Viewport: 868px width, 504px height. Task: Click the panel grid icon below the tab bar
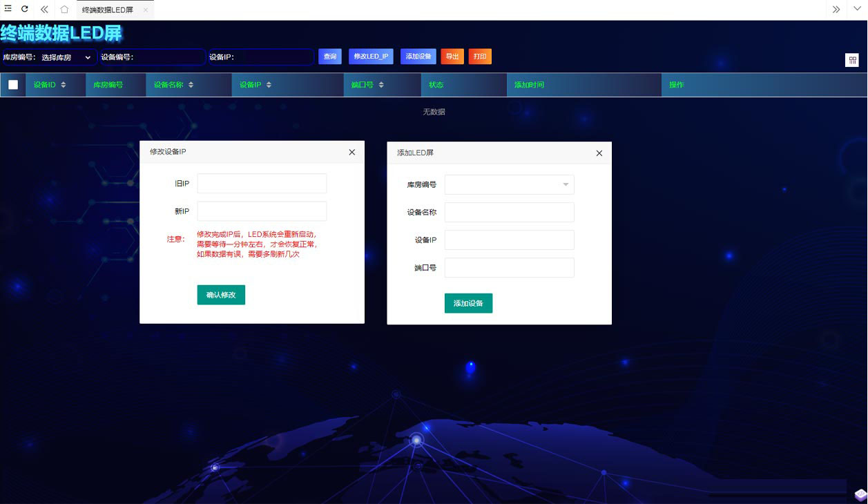click(x=852, y=60)
